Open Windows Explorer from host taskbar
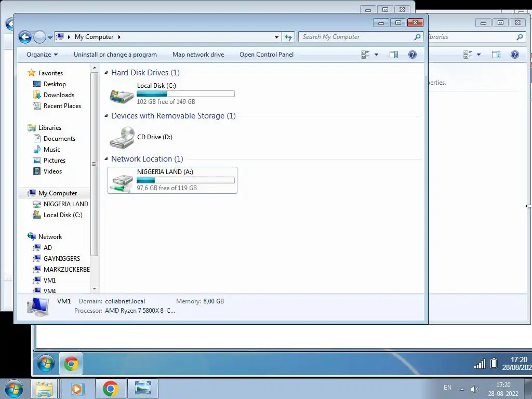The image size is (532, 399). click(x=45, y=389)
